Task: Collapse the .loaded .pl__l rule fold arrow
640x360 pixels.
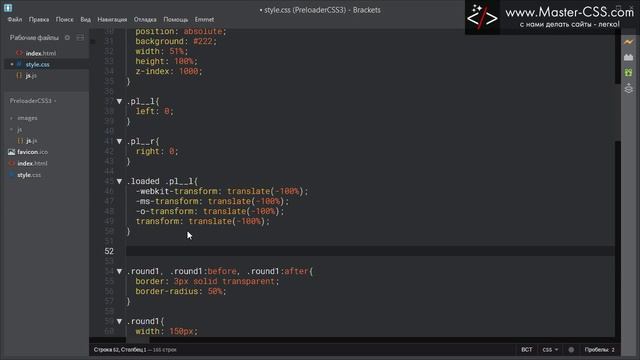Action: coord(119,181)
